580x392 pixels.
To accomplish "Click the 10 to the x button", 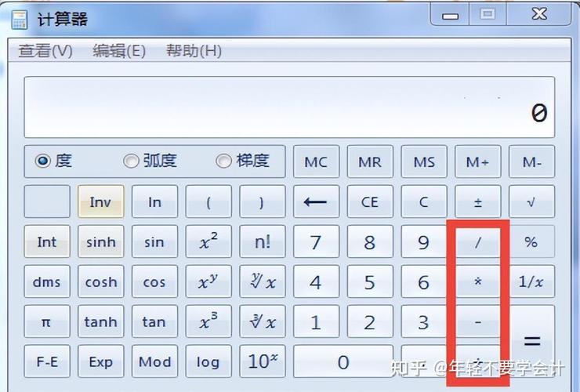I will click(263, 361).
